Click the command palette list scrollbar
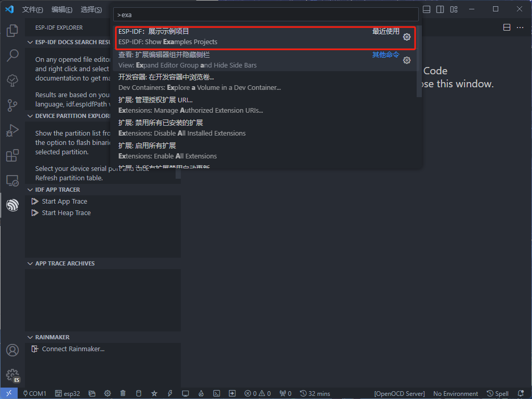This screenshot has height=399, width=532. (419, 61)
